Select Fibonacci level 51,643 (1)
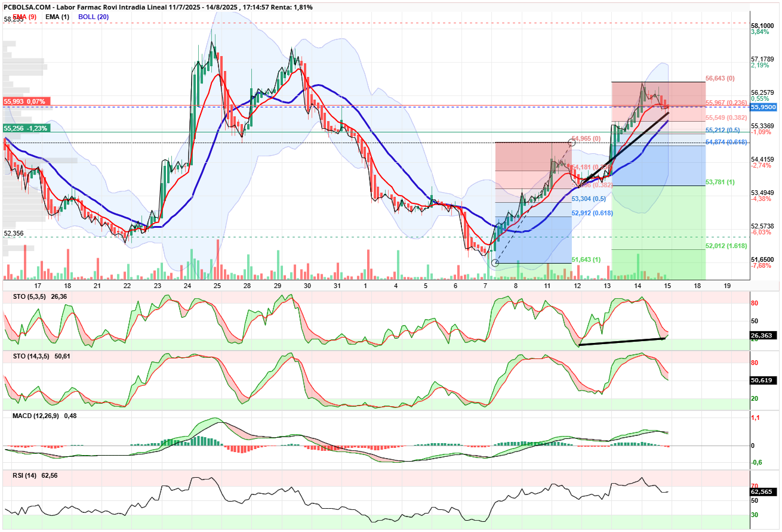This screenshot has width=782, height=532. 586,259
